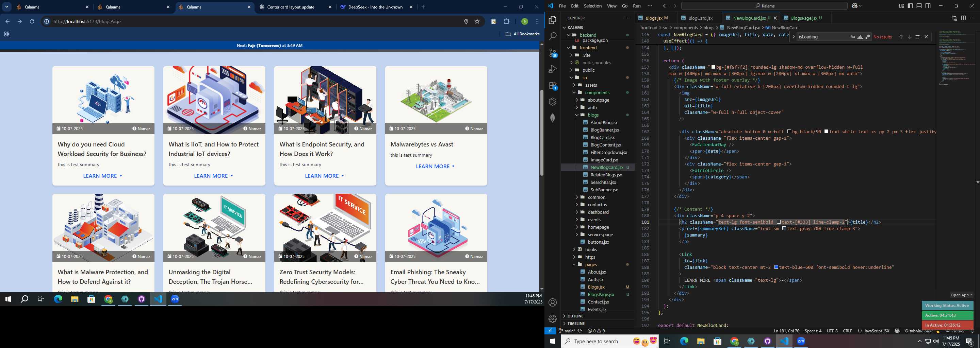
Task: Open the Accounts icon in VS Code
Action: tap(552, 302)
